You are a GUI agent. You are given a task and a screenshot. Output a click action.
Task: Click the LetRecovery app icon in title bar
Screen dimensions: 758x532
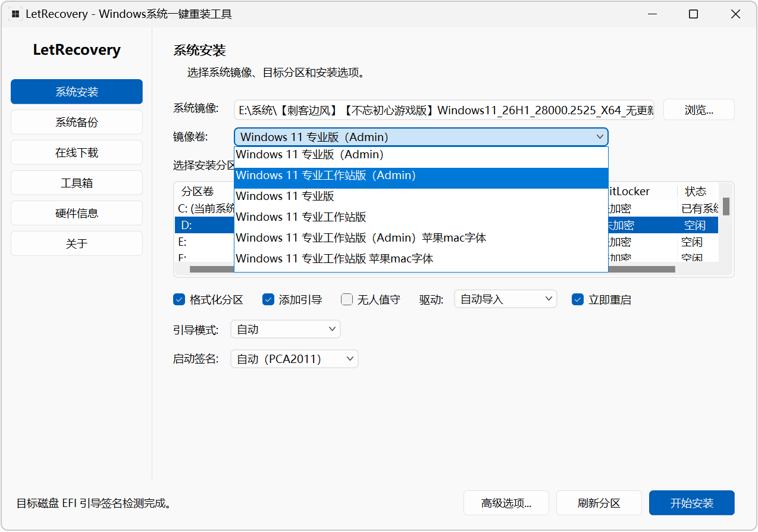click(x=15, y=14)
